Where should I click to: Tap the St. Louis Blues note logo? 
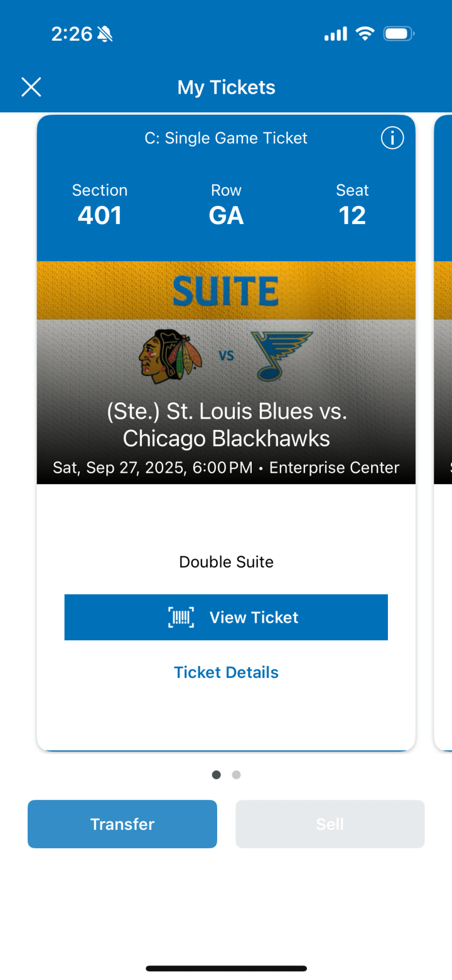(282, 356)
